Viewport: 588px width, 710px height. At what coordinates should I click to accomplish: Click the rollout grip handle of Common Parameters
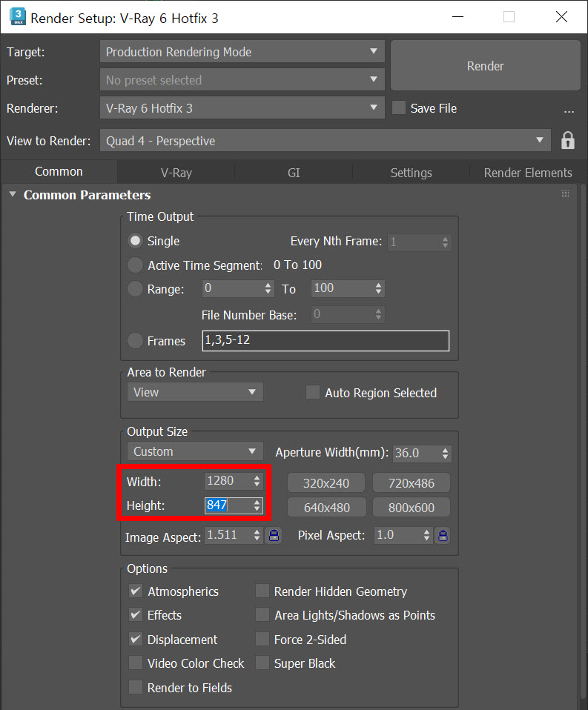pyautogui.click(x=565, y=193)
